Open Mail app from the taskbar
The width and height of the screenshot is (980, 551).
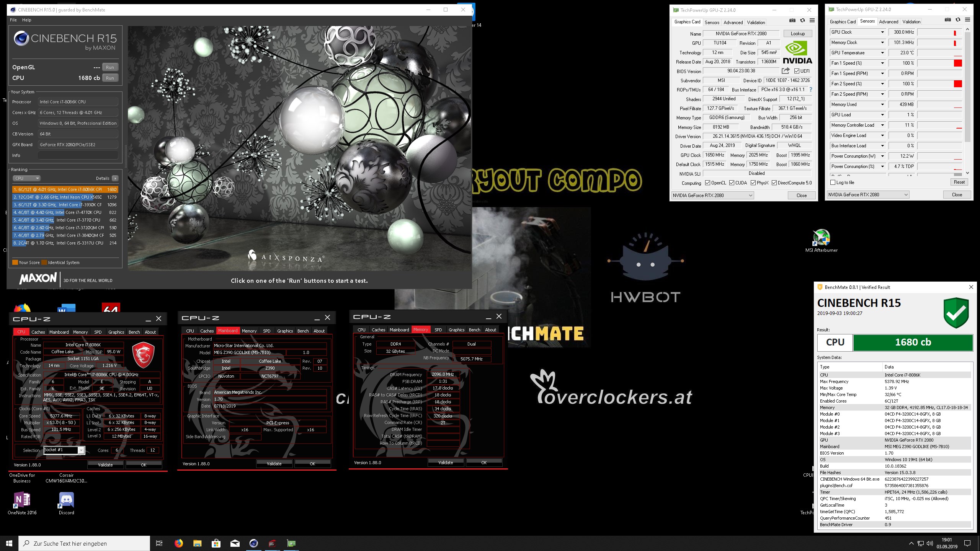[235, 543]
